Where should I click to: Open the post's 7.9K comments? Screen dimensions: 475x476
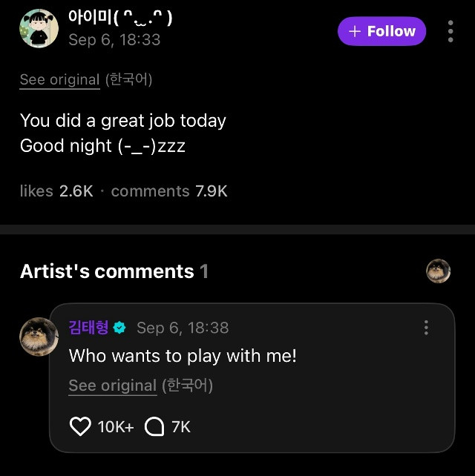tap(169, 191)
